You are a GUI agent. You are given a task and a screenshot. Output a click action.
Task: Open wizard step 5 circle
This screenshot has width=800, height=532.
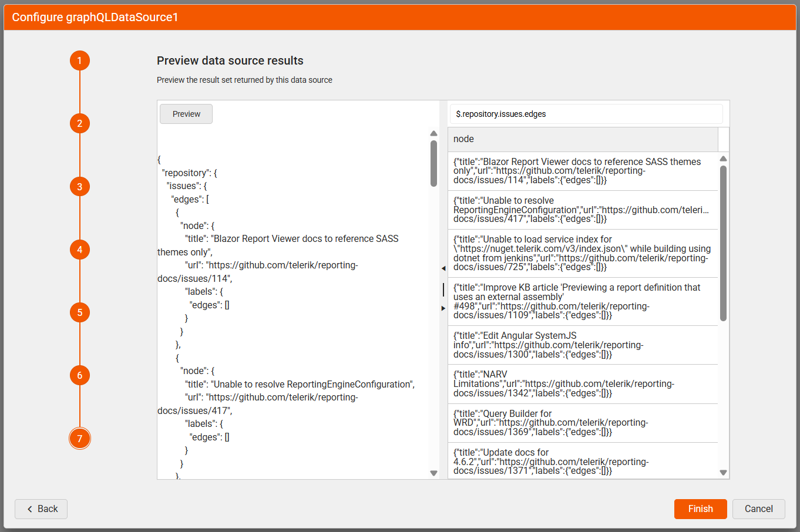click(x=80, y=312)
